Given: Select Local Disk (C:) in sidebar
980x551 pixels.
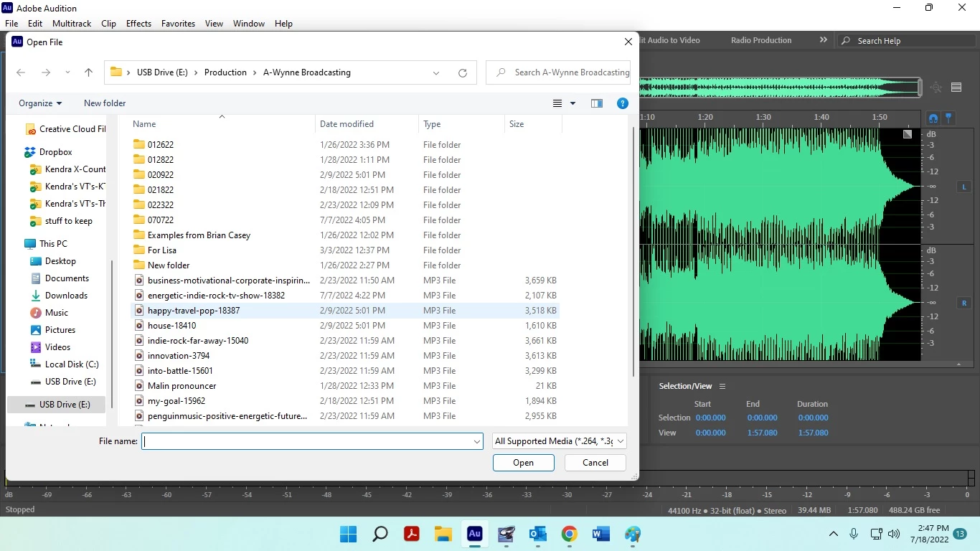Looking at the screenshot, I should click(72, 364).
